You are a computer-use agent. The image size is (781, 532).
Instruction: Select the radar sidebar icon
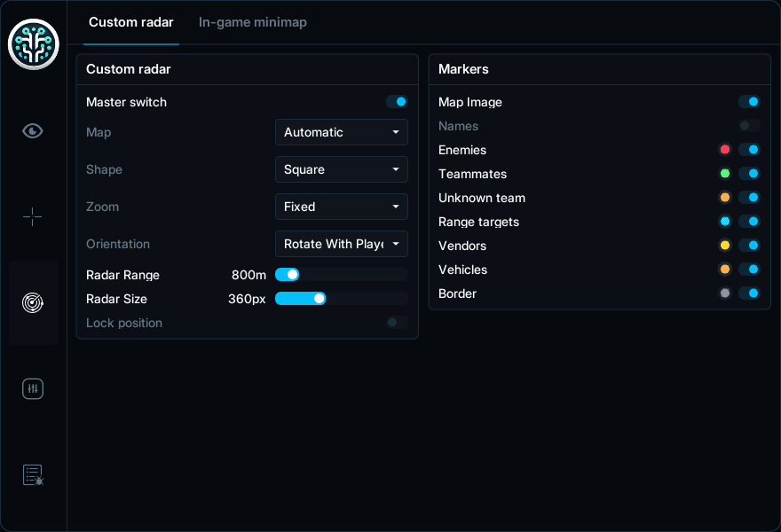tap(33, 302)
